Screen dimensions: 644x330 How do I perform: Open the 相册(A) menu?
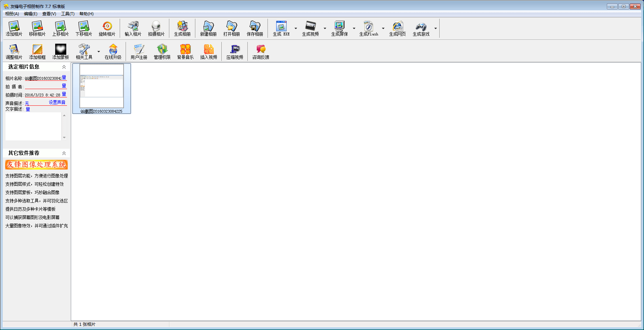(12, 14)
